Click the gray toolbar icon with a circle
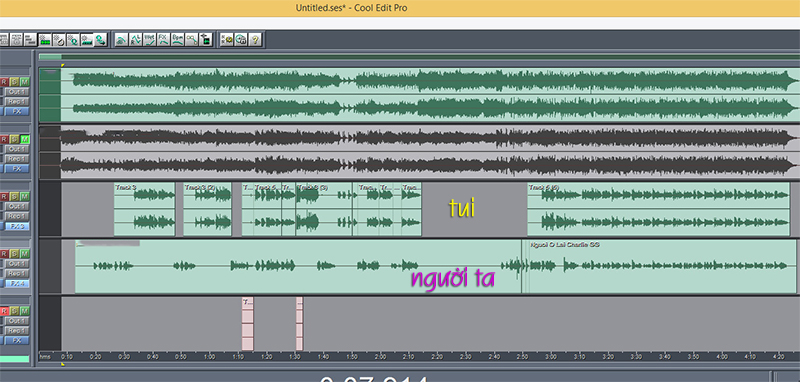This screenshot has width=800, height=382. click(16, 39)
